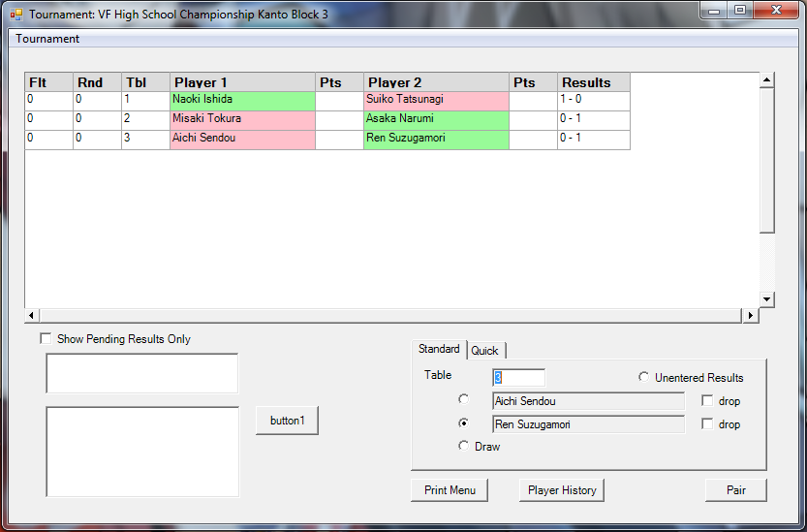This screenshot has height=532, width=807.
Task: Switch to the Quick tab
Action: pyautogui.click(x=484, y=351)
